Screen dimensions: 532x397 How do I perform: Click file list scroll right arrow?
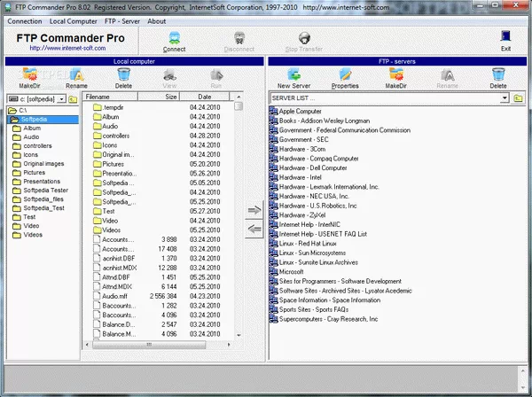[229, 345]
